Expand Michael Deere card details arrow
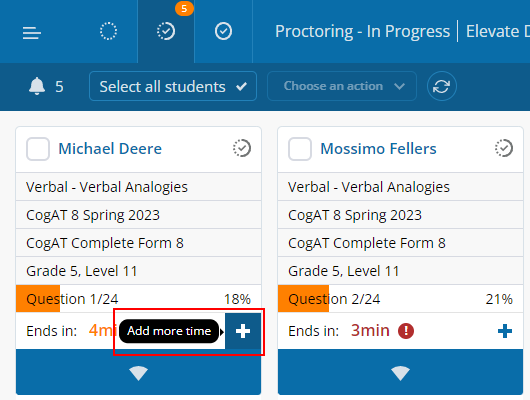The image size is (530, 400). (x=139, y=372)
